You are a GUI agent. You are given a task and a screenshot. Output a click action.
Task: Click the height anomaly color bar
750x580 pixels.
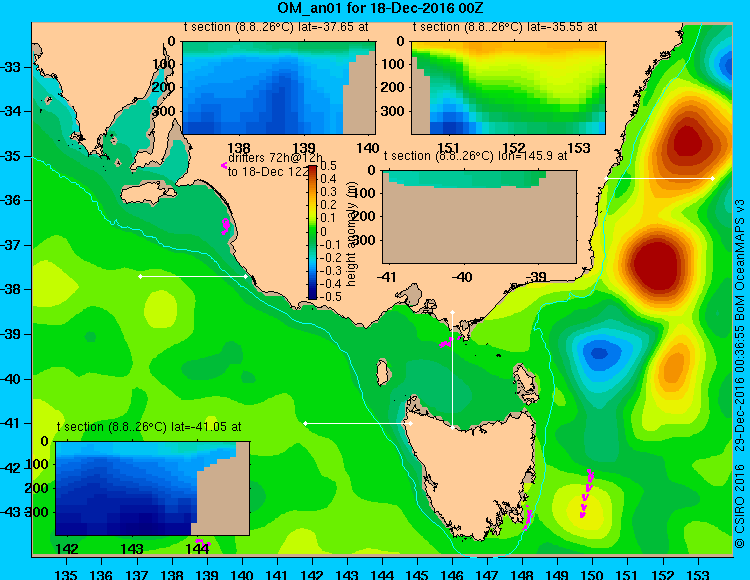312,232
